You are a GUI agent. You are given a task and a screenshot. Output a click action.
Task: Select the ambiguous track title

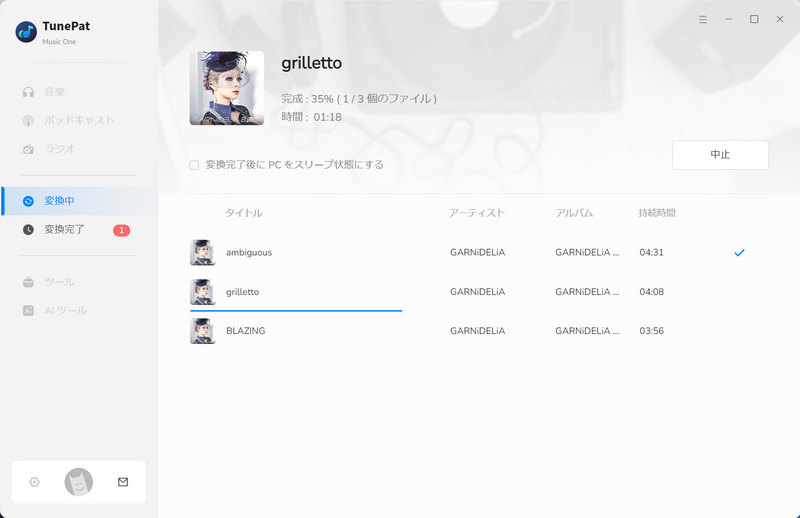(249, 253)
